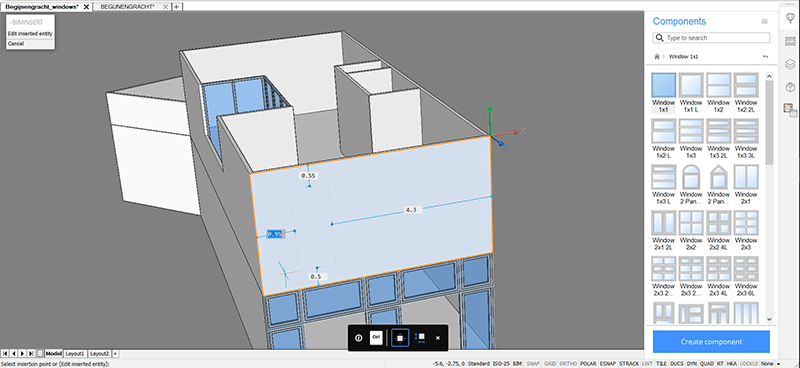800x368 pixels.
Task: Choose the Window 2x1 2L component
Action: click(x=664, y=223)
